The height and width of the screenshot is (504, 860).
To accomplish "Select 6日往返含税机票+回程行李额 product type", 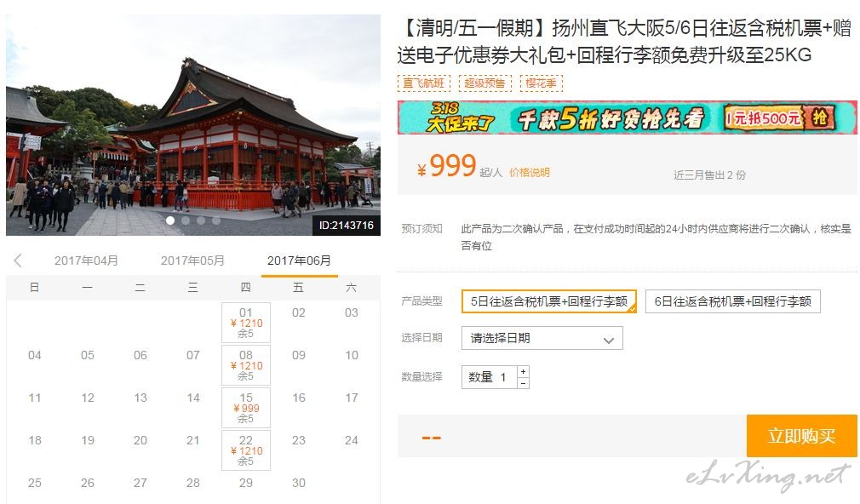I will click(x=733, y=301).
